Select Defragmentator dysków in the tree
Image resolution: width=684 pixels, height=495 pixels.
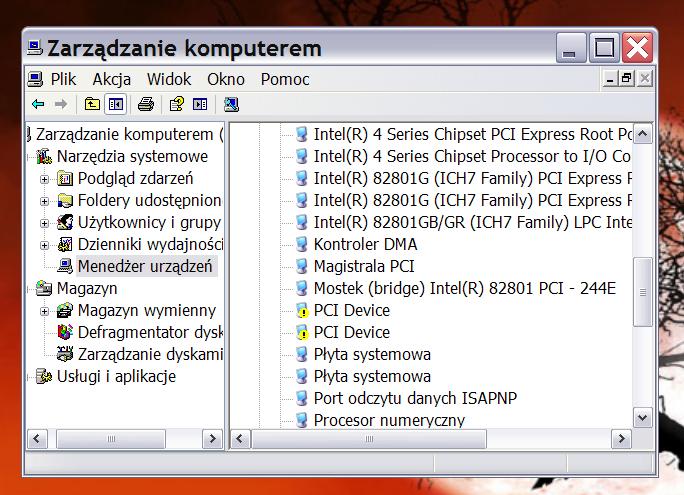click(x=150, y=332)
